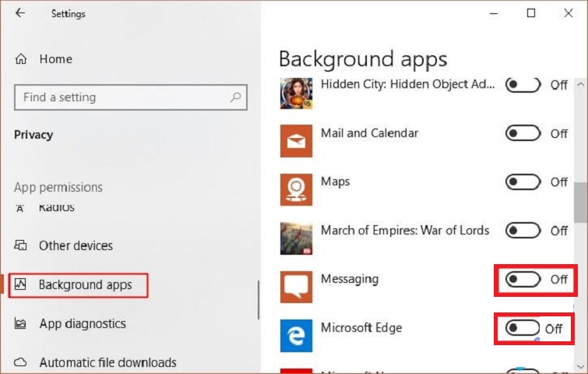This screenshot has height=374, width=588.
Task: Go to Other devices settings
Action: (x=76, y=245)
